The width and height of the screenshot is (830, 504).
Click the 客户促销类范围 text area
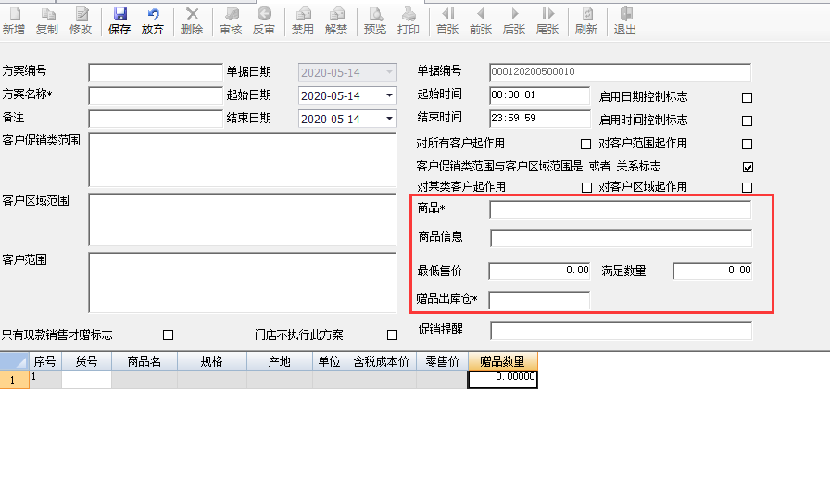tap(243, 160)
